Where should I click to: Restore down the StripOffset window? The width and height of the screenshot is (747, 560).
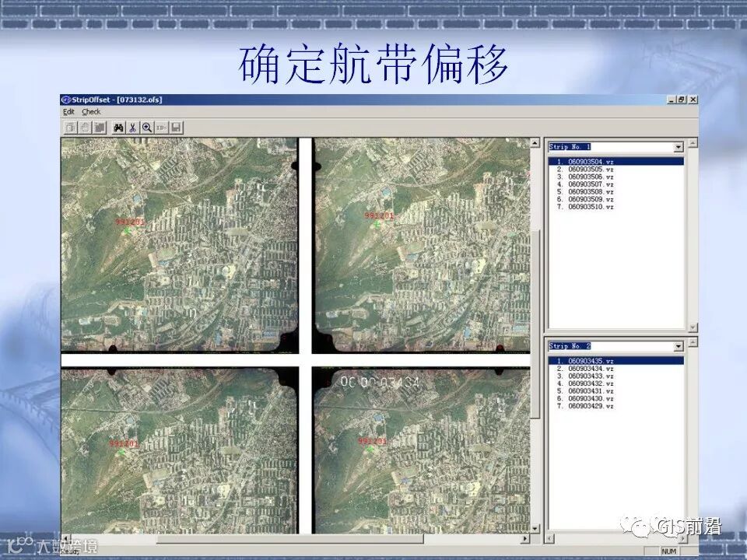click(x=682, y=100)
